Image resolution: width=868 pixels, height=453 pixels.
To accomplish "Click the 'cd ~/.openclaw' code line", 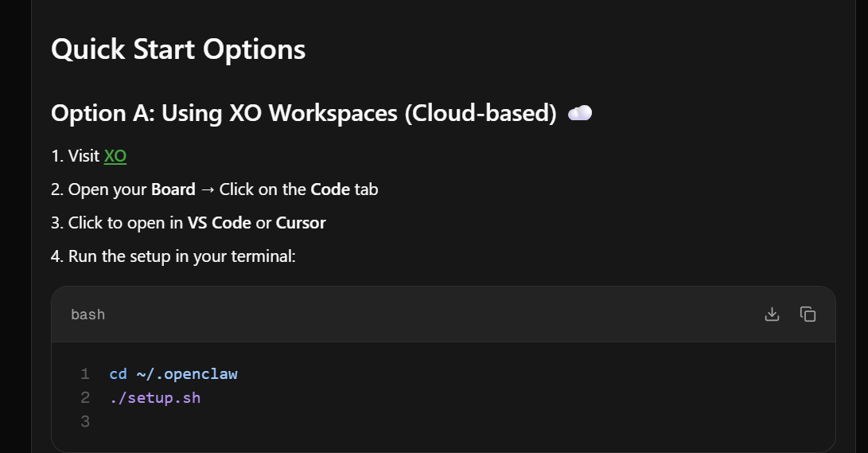I will coord(173,373).
